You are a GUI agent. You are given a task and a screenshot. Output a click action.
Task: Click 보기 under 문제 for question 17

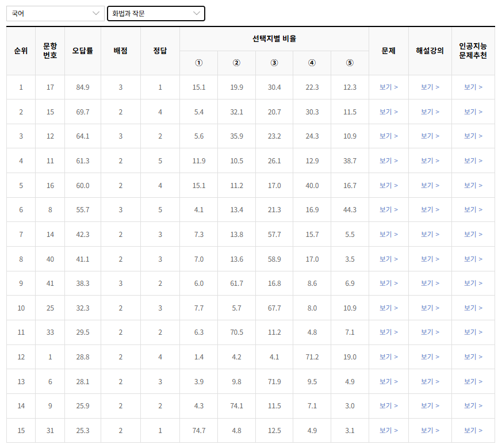[x=388, y=87]
